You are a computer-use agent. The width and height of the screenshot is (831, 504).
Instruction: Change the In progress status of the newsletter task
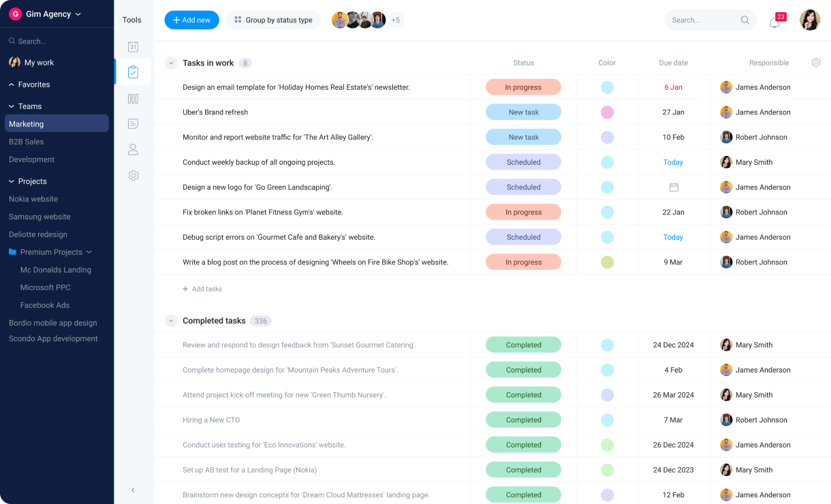523,87
